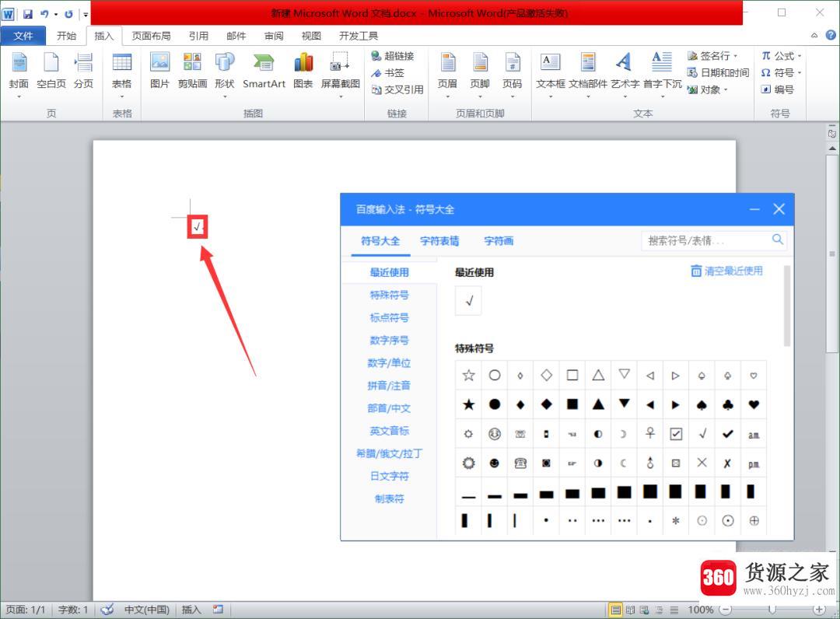Insert the bold check mark ✔ symbol
Image resolution: width=840 pixels, height=619 pixels.
click(x=727, y=434)
